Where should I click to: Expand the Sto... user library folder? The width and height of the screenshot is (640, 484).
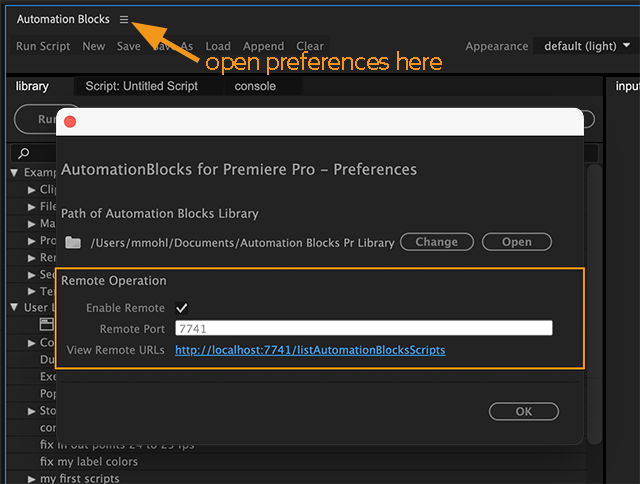[31, 411]
